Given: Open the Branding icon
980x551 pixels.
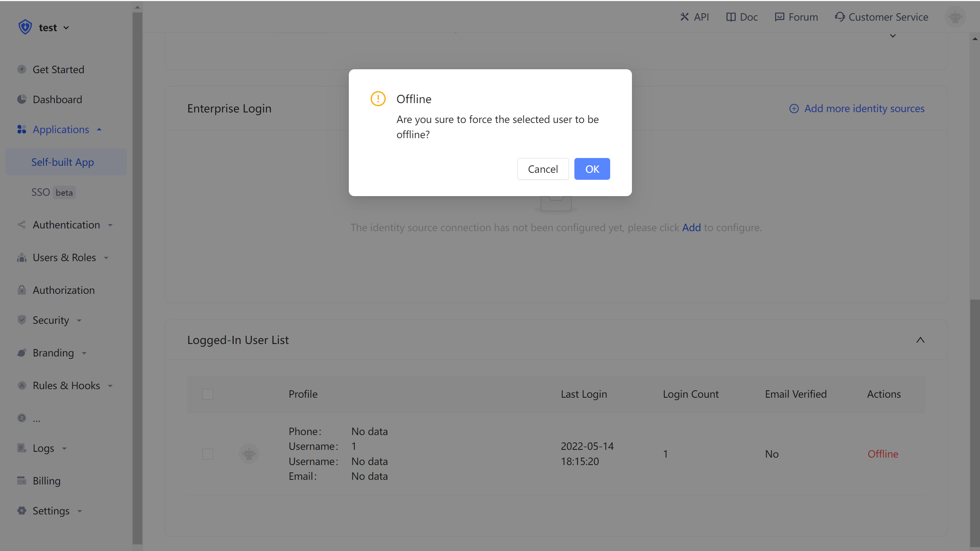Looking at the screenshot, I should (22, 353).
